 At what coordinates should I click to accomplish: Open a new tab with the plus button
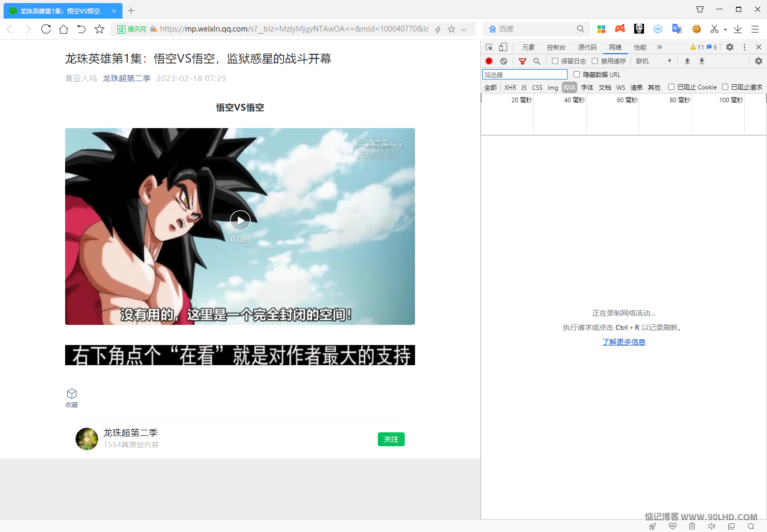coord(131,10)
